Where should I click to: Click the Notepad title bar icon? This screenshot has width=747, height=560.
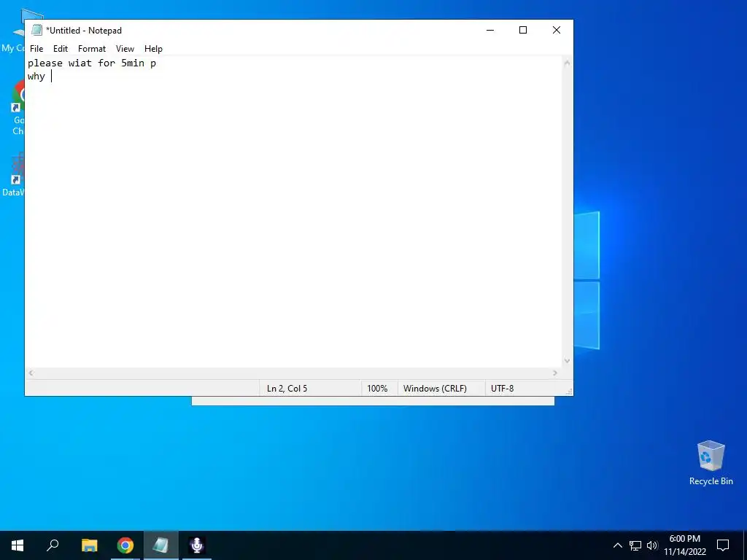click(x=36, y=30)
